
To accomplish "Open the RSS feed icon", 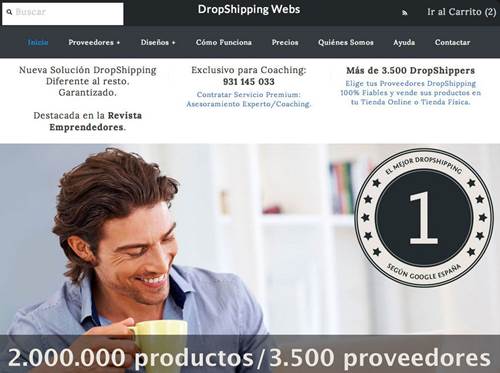I will pos(404,13).
